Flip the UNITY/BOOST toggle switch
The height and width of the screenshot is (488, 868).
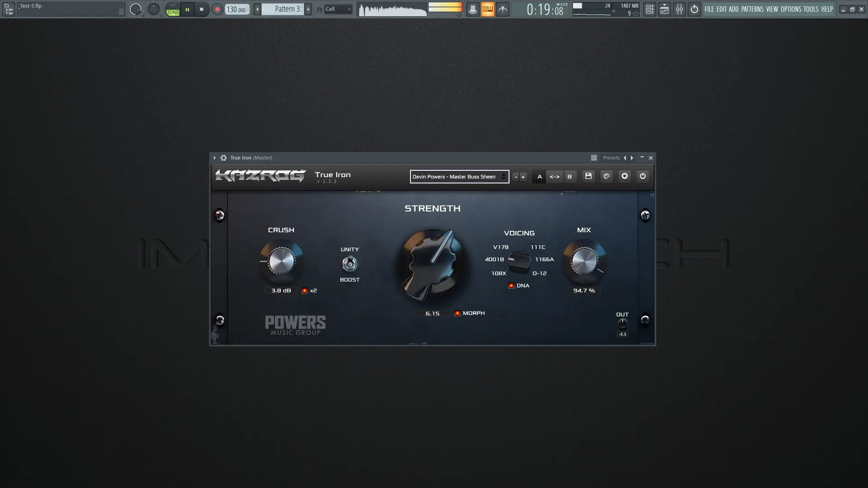click(x=349, y=264)
